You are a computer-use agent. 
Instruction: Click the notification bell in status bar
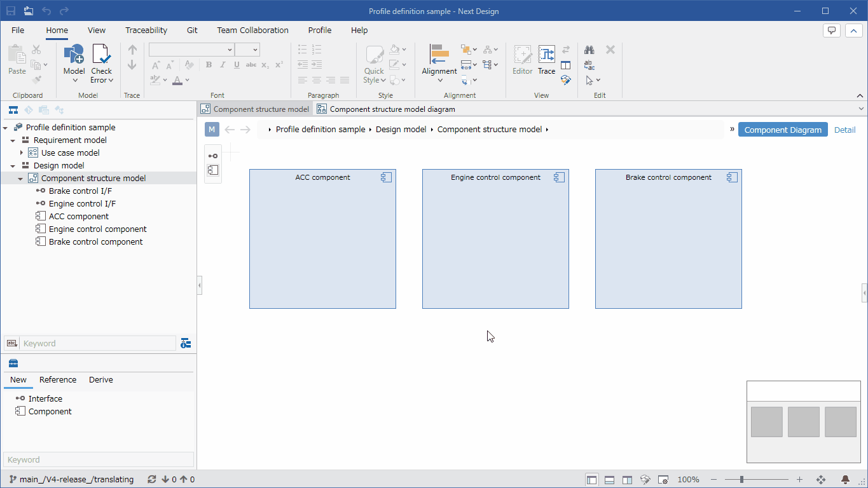point(846,480)
